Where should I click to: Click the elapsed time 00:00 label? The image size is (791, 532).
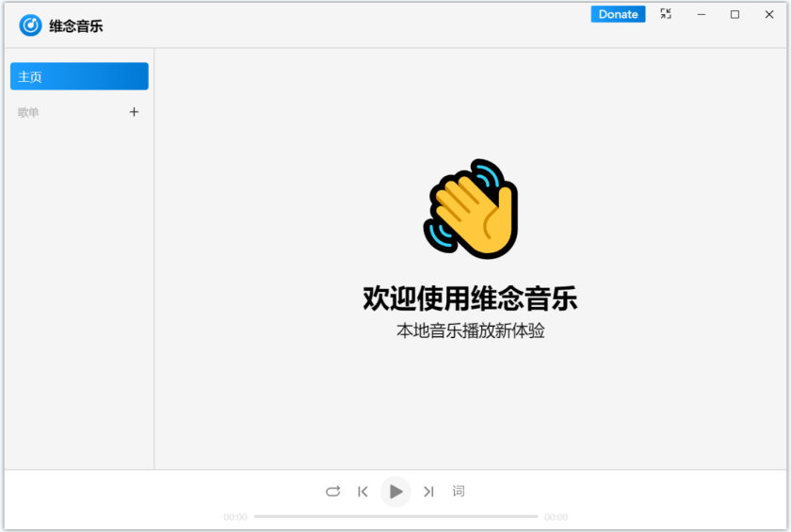pos(235,517)
